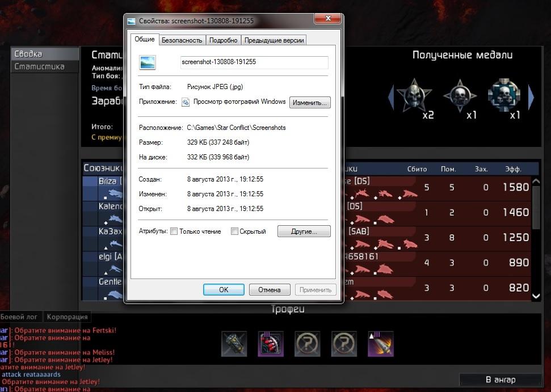
Task: Click the Эфф. column header
Action: (x=513, y=169)
